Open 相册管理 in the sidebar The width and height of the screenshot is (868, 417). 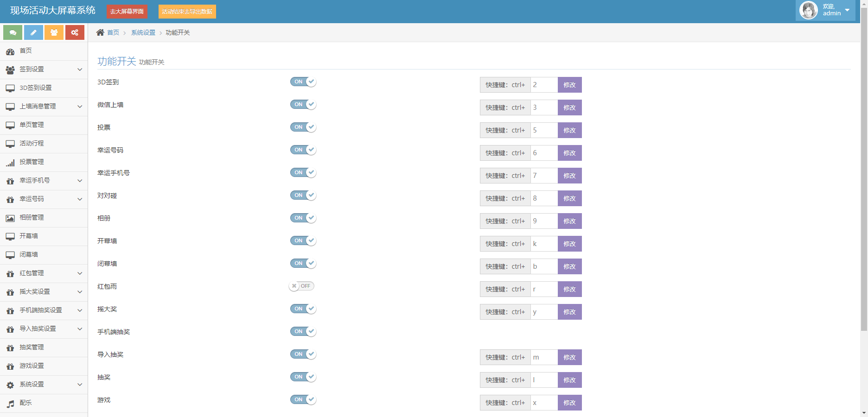pyautogui.click(x=32, y=218)
